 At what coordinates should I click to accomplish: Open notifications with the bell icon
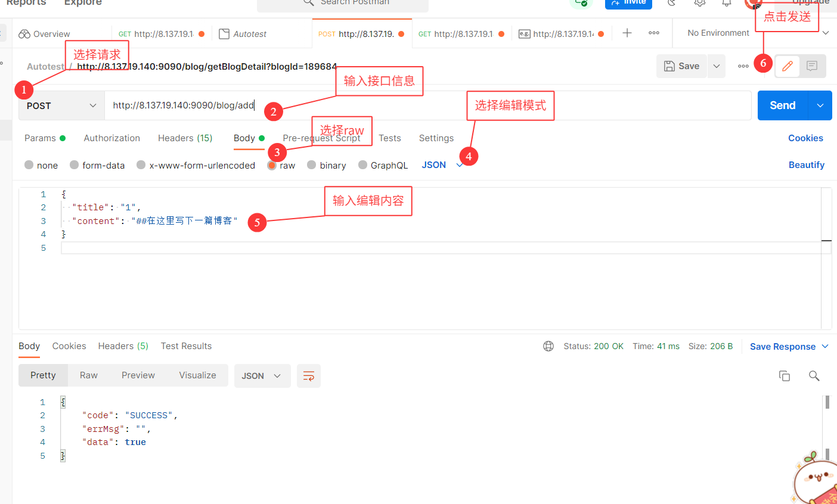coord(727,3)
